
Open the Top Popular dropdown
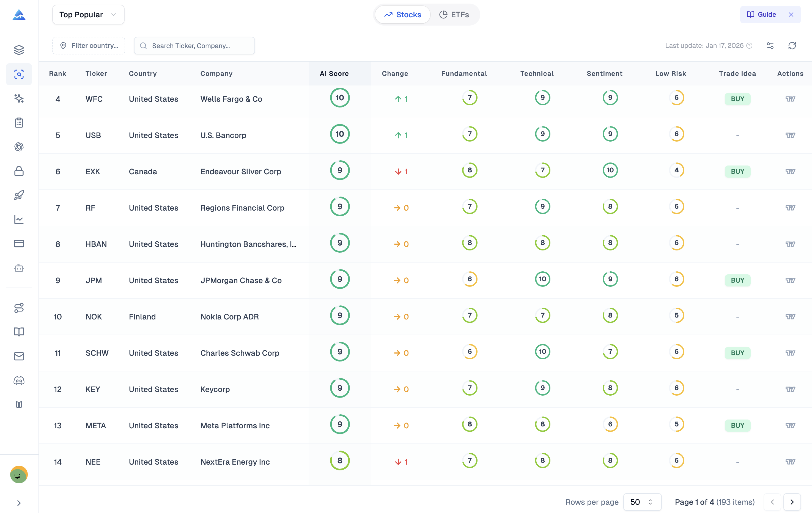[88, 15]
